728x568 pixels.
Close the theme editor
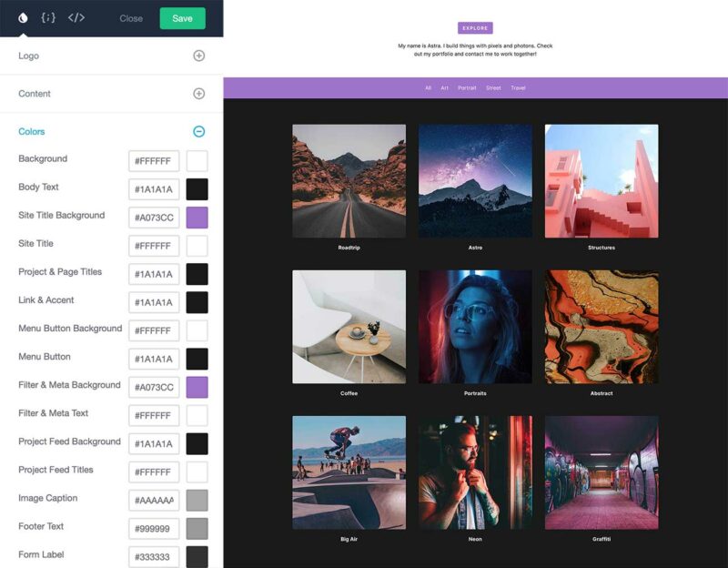[130, 17]
